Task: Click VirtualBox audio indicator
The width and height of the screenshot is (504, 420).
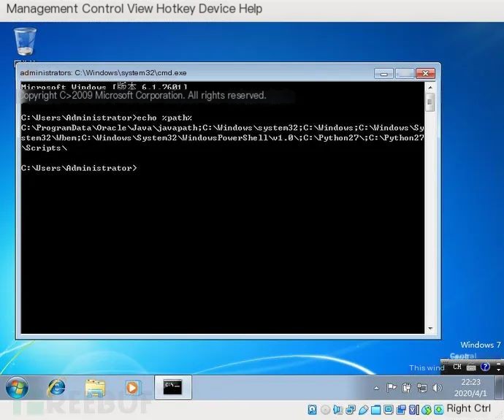Action: [x=337, y=410]
